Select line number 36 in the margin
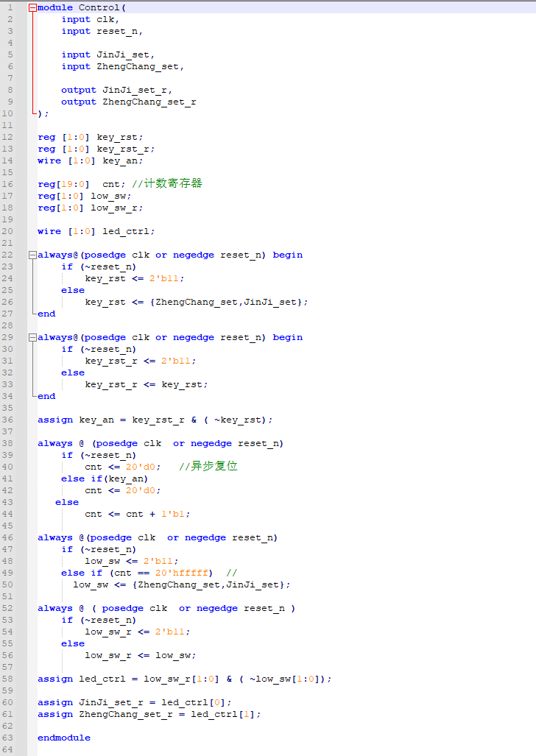The image size is (536, 756). click(7, 420)
